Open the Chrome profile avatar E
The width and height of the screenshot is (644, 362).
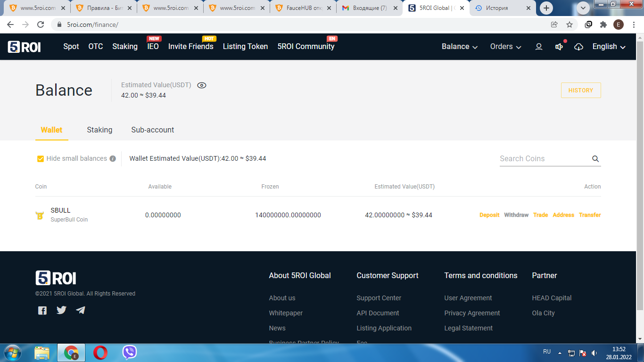(619, 25)
